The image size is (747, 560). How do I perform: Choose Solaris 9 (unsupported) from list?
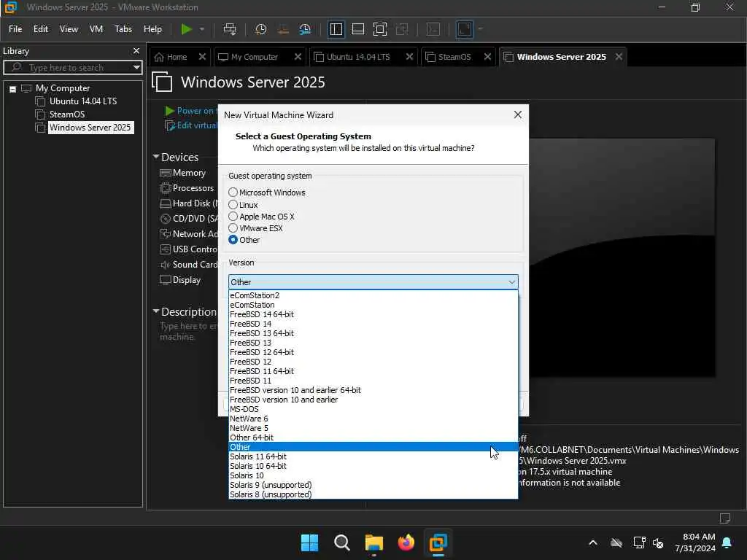pos(373,485)
